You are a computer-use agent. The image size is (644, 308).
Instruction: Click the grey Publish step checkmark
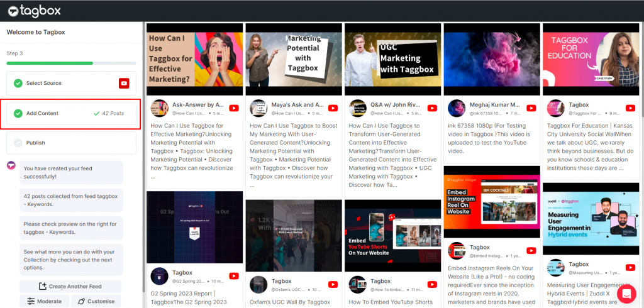click(18, 143)
